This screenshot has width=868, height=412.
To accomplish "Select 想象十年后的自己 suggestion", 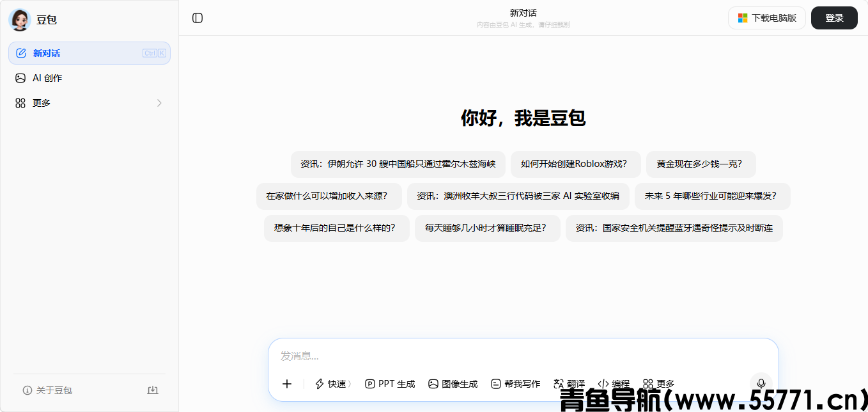I will (337, 228).
